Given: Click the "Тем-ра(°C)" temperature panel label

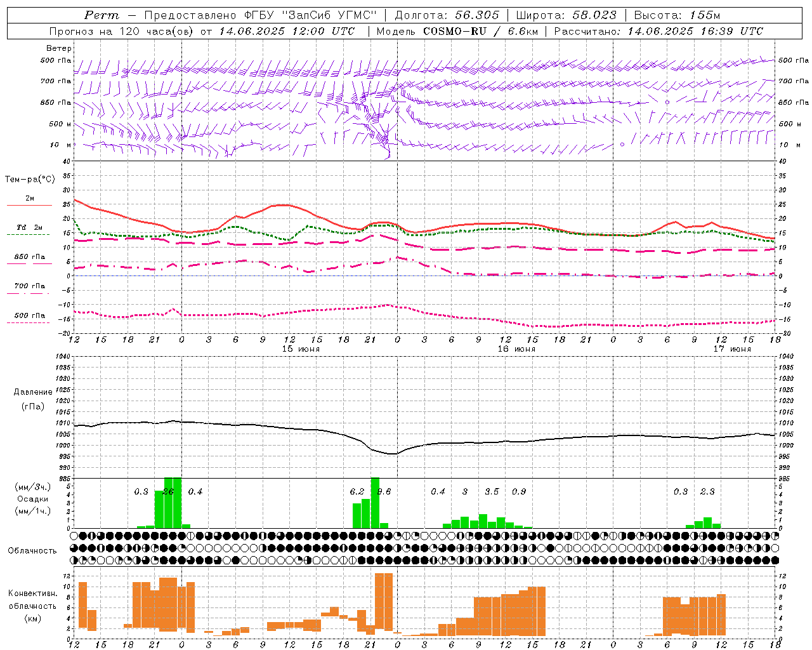Looking at the screenshot, I should pyautogui.click(x=30, y=180).
